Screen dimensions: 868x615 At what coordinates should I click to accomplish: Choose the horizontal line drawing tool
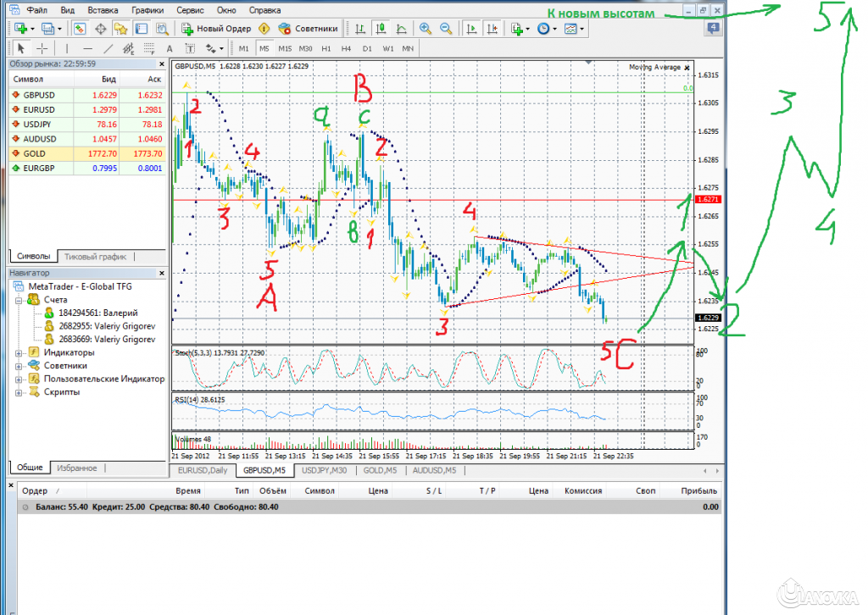pyautogui.click(x=86, y=48)
